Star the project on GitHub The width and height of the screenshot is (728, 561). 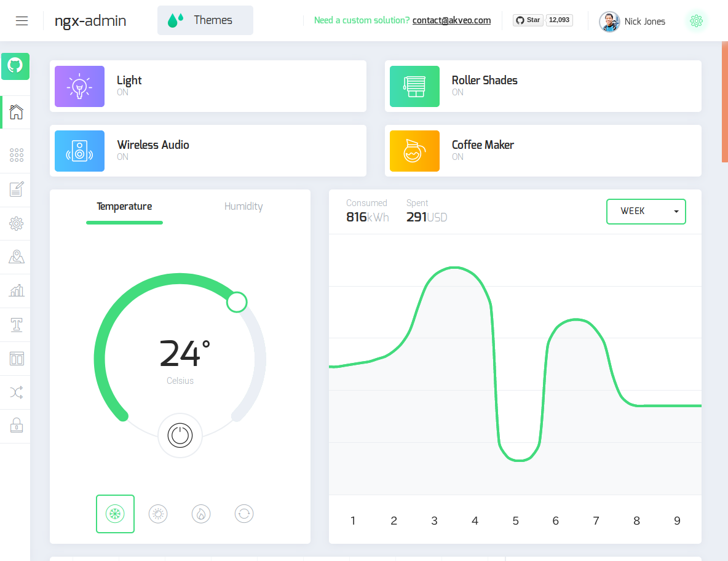(527, 20)
